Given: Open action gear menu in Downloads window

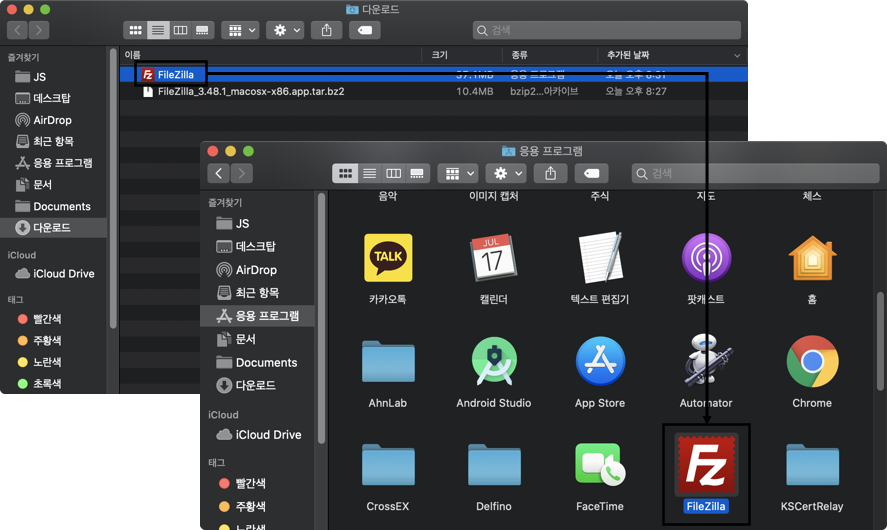Looking at the screenshot, I should pyautogui.click(x=286, y=30).
